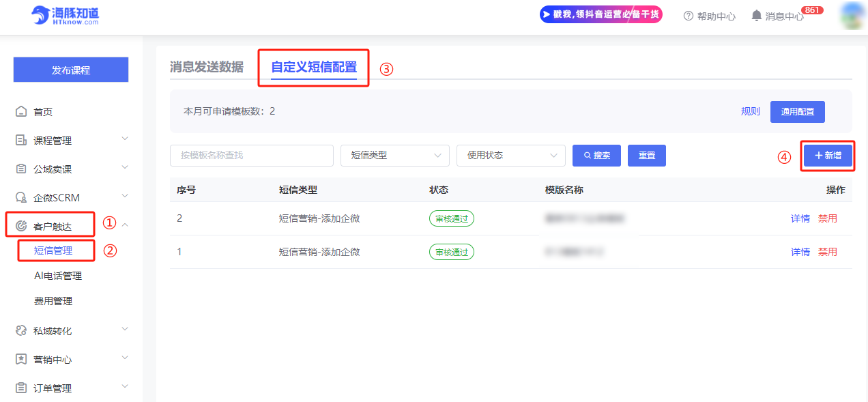868x402 pixels.
Task: Open 短信管理 submenu item
Action: coord(53,250)
